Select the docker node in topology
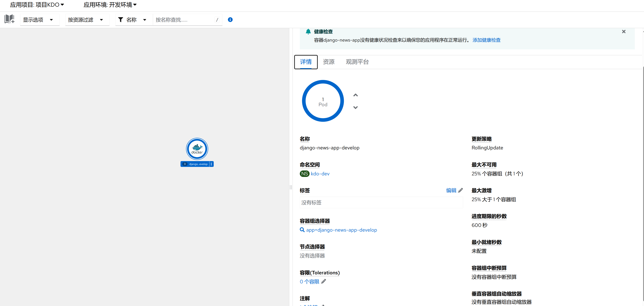Viewport: 644px width, 306px height. tap(197, 149)
